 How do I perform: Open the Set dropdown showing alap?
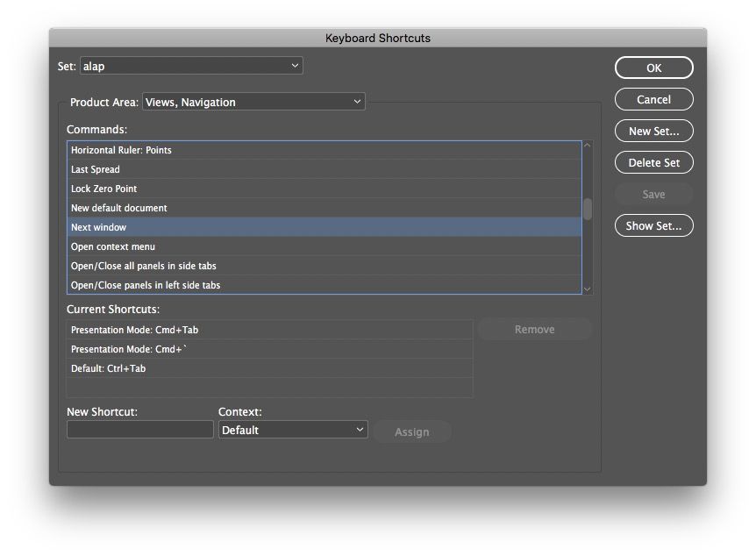(x=191, y=66)
